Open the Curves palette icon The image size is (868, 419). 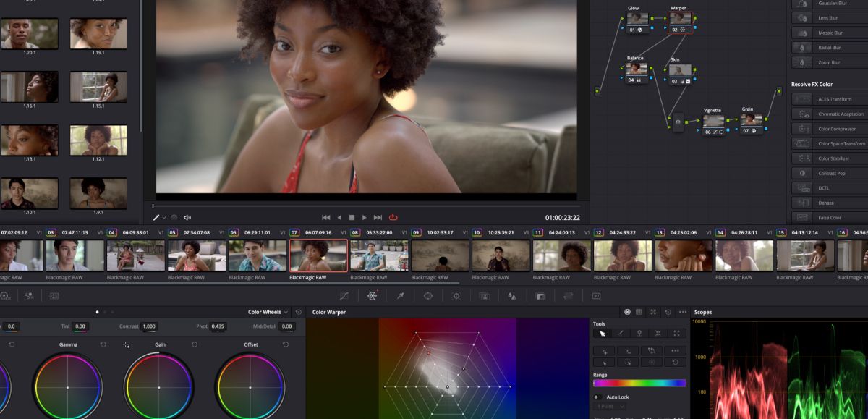[344, 296]
